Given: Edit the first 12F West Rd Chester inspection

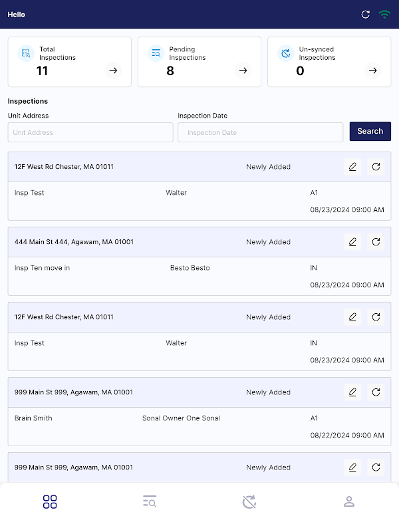Looking at the screenshot, I should (x=352, y=167).
